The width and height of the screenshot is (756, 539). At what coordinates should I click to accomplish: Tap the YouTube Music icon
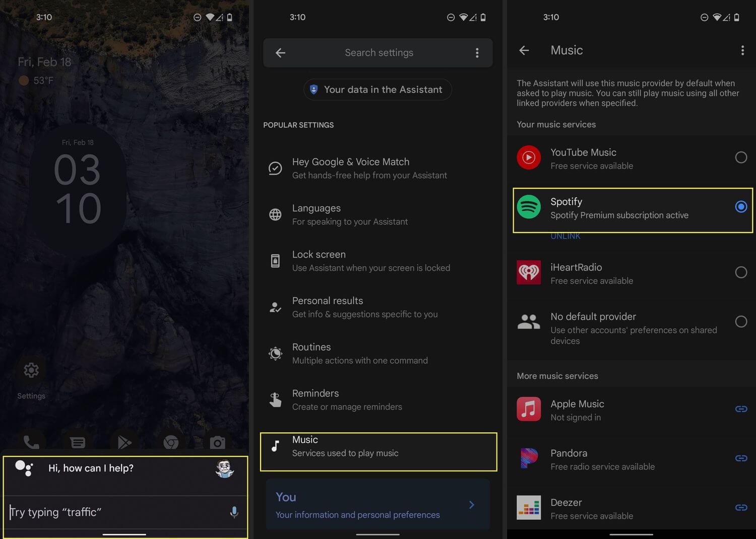pyautogui.click(x=528, y=158)
